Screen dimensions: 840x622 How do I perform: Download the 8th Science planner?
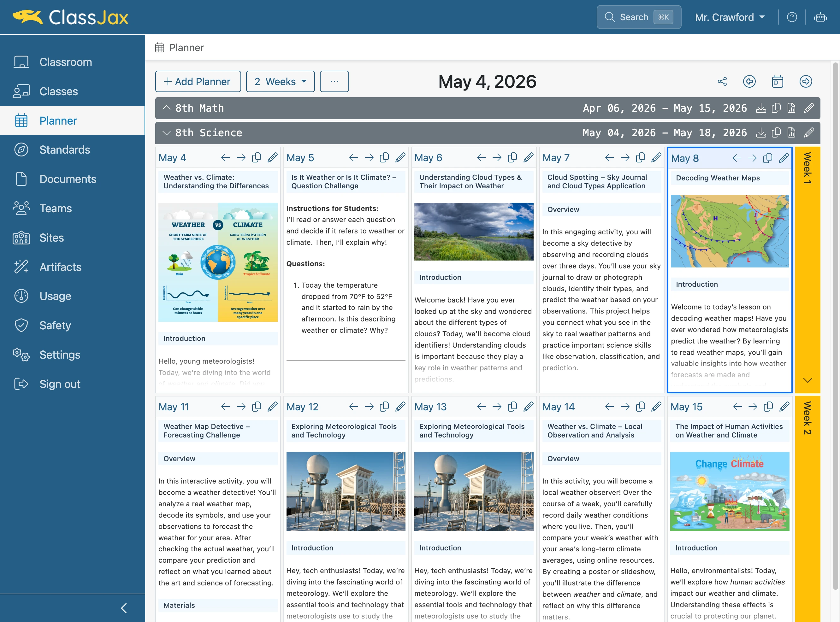761,133
